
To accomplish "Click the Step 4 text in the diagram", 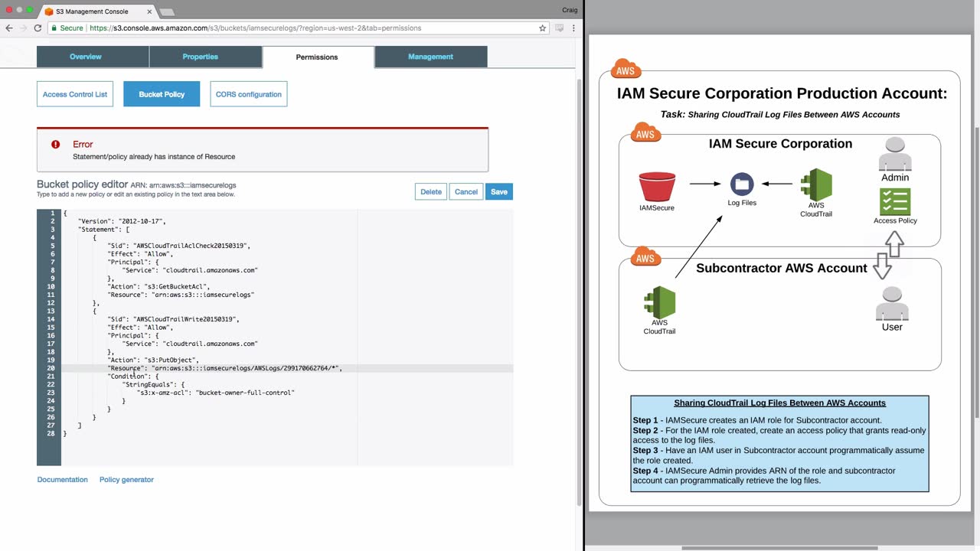I will 764,475.
